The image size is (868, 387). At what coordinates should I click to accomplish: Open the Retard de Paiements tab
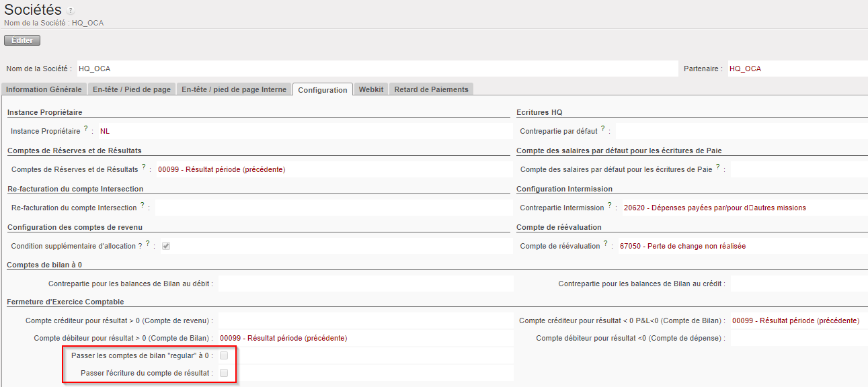(431, 89)
